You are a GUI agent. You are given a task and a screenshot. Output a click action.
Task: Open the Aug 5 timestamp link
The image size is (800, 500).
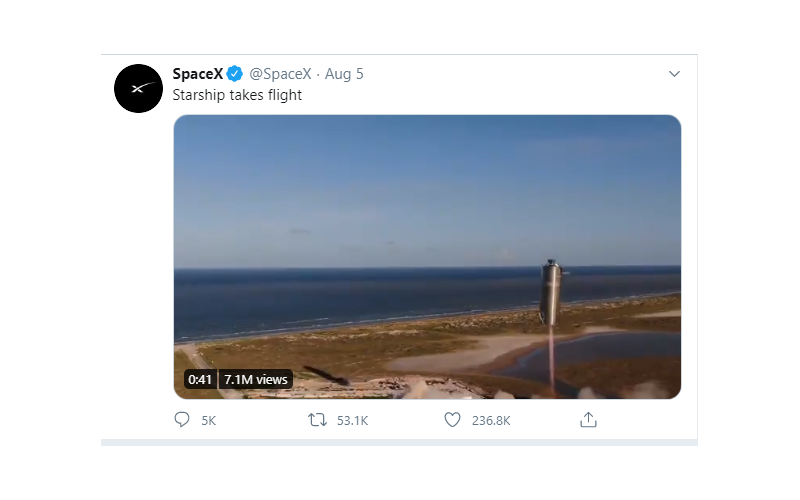click(x=344, y=74)
